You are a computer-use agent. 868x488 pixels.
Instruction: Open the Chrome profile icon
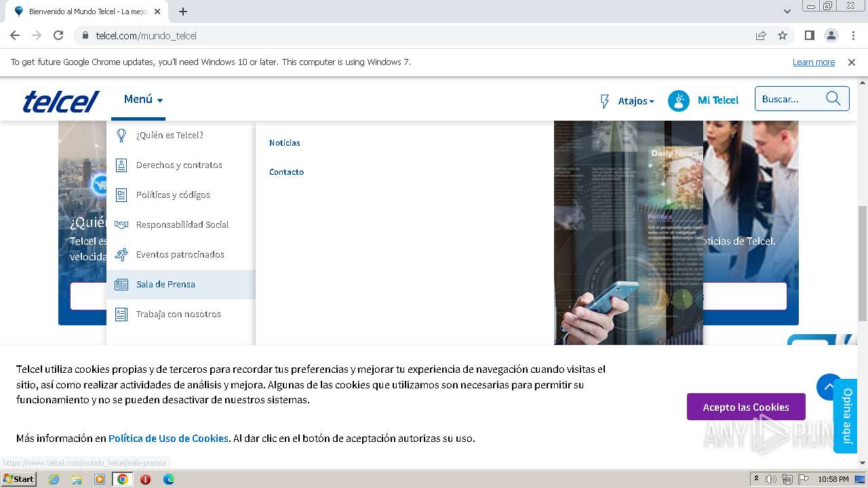click(831, 35)
